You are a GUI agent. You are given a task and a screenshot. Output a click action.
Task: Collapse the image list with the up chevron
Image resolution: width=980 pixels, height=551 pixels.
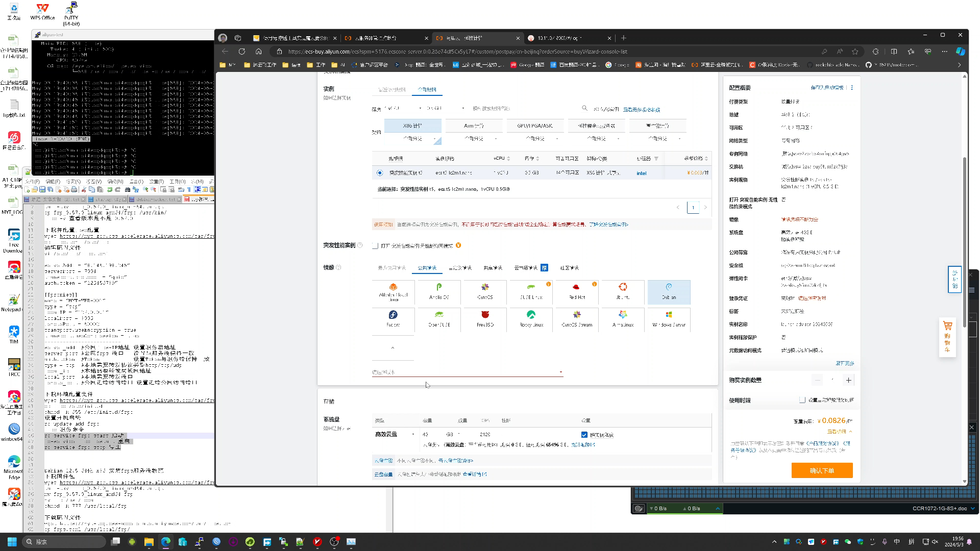[x=393, y=348]
